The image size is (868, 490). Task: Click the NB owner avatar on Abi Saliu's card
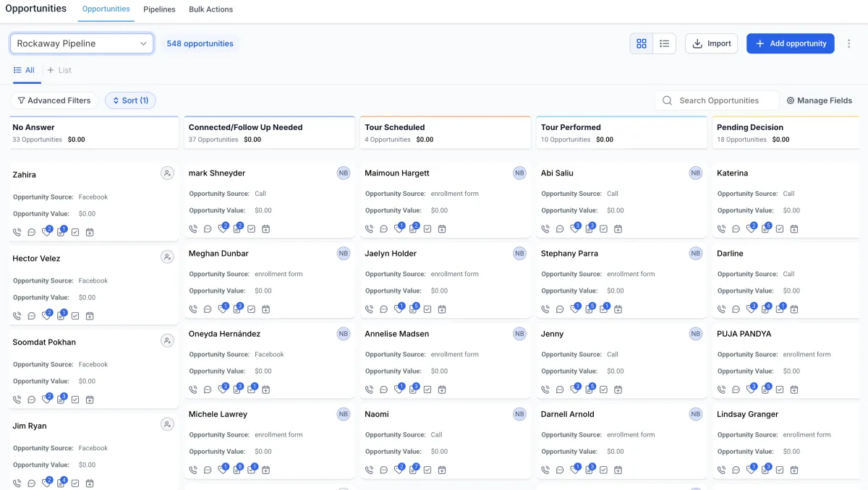point(695,173)
